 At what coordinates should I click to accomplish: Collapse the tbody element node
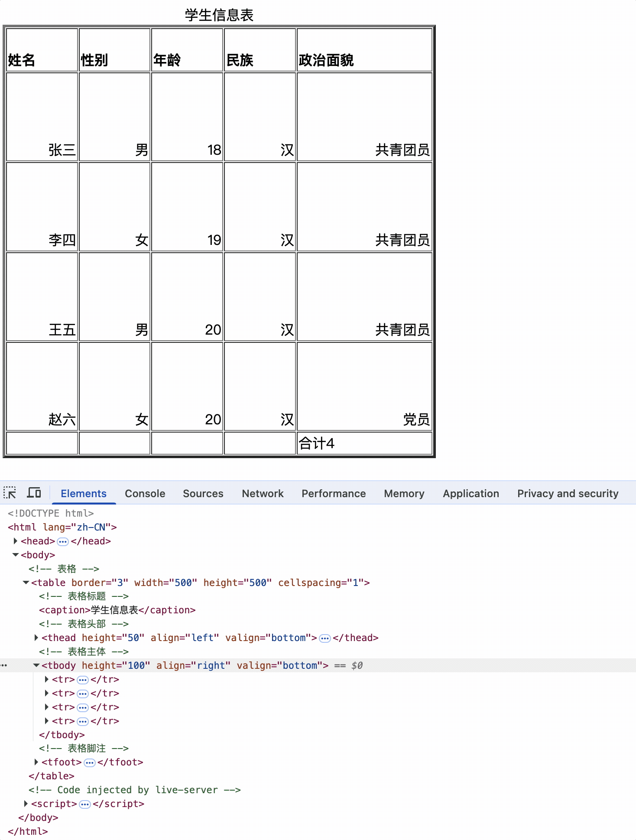pyautogui.click(x=36, y=665)
